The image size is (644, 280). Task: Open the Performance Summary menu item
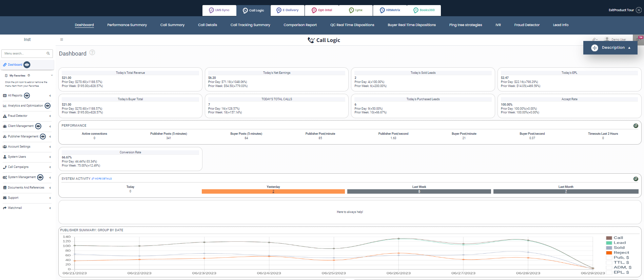click(x=127, y=25)
